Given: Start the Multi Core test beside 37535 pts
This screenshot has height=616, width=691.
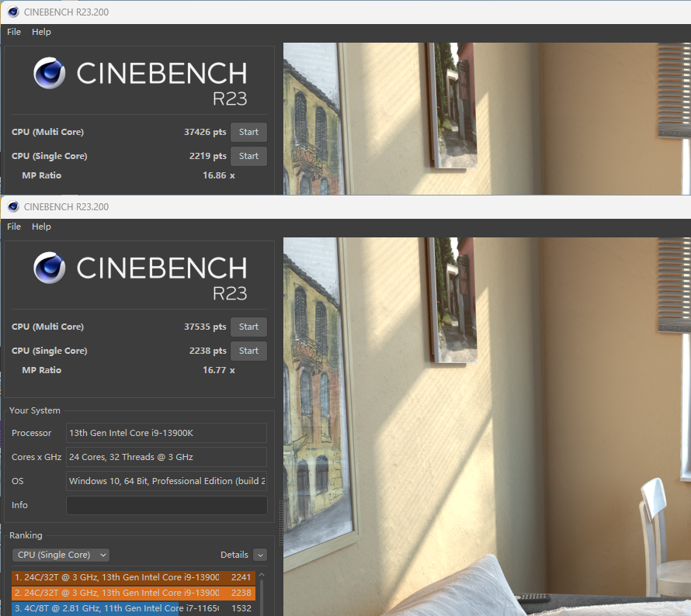Looking at the screenshot, I should (x=248, y=327).
